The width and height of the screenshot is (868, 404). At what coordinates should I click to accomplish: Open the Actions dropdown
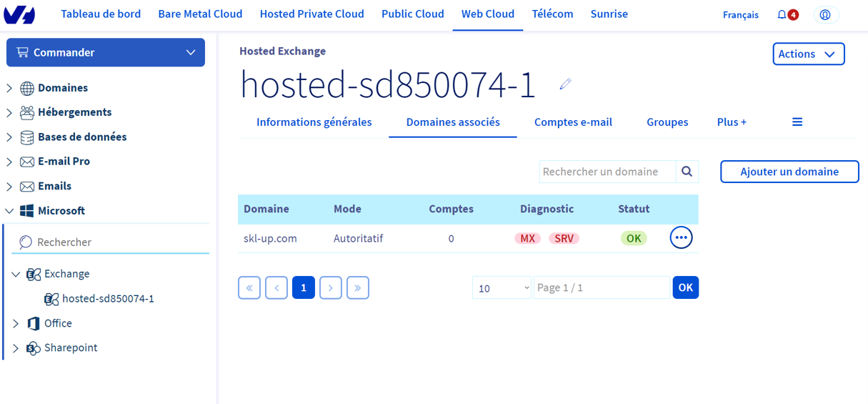(808, 54)
